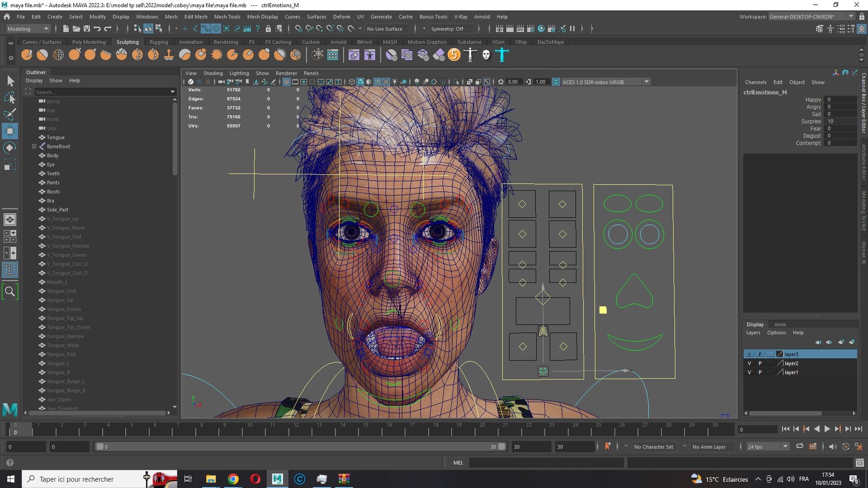Open the Channels menu in Channel Box
868x488 pixels.
(756, 82)
